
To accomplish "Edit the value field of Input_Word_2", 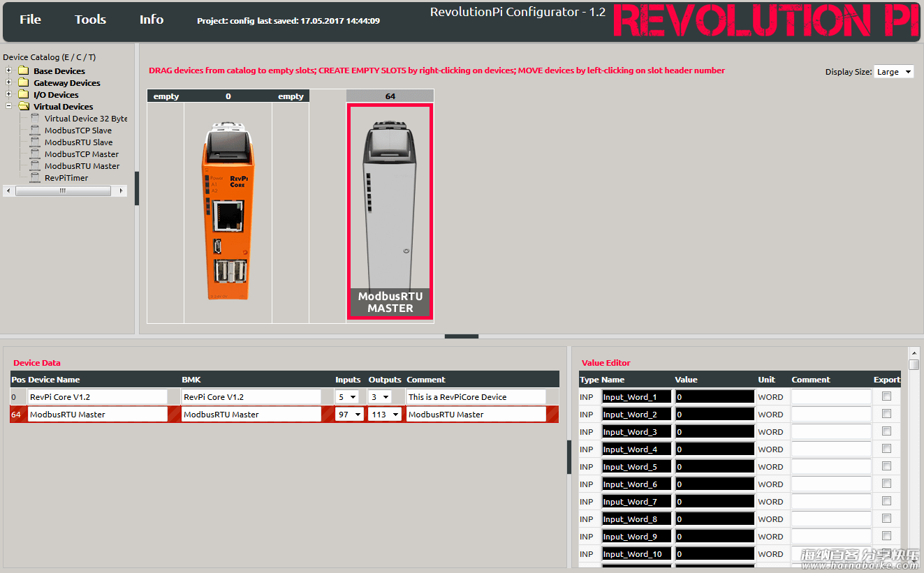I will [x=714, y=414].
